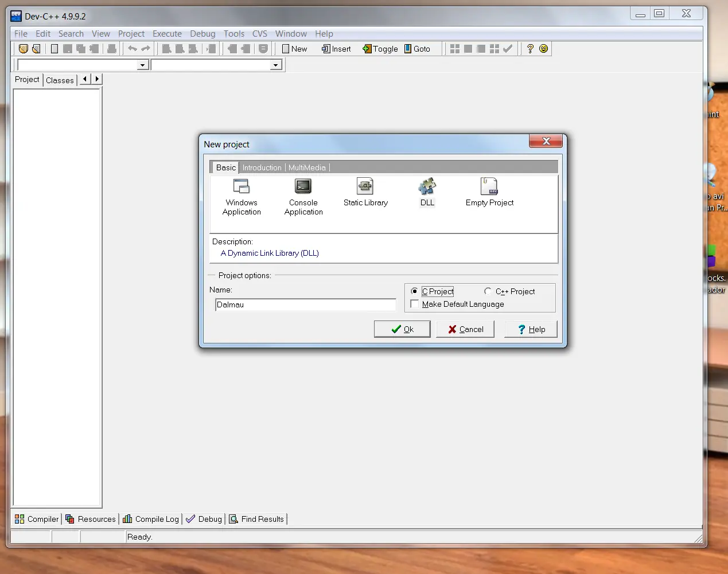This screenshot has height=574, width=728.
Task: Close the New project dialog with X
Action: point(546,141)
